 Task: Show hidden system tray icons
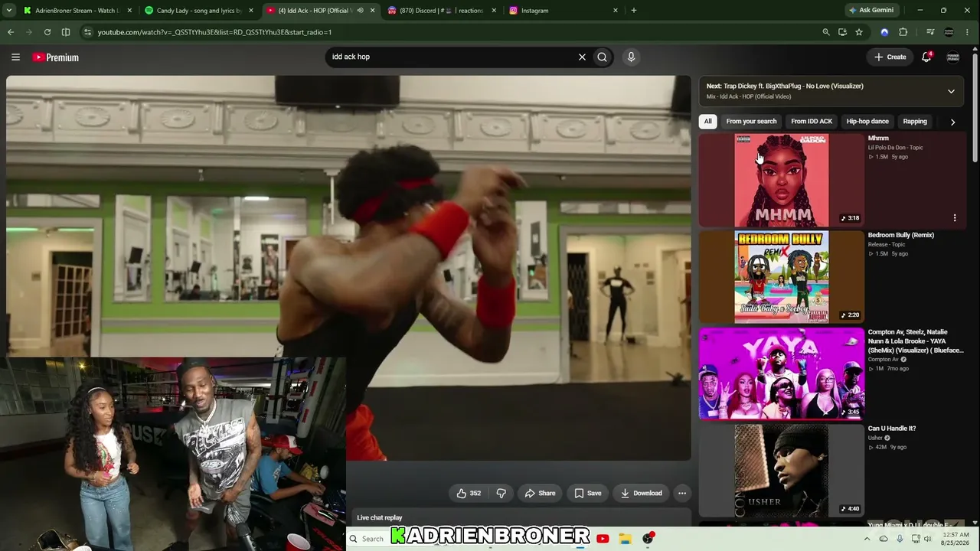click(867, 539)
